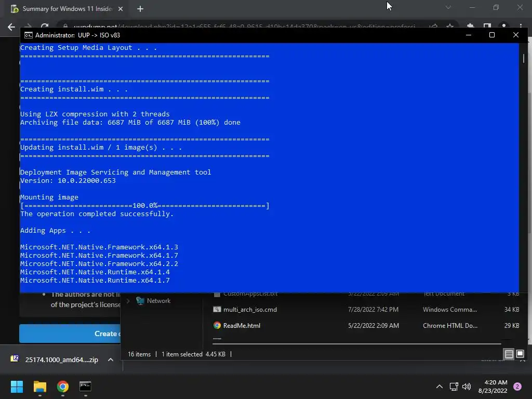Open volume control tray icon
The width and height of the screenshot is (532, 399).
[x=467, y=387]
